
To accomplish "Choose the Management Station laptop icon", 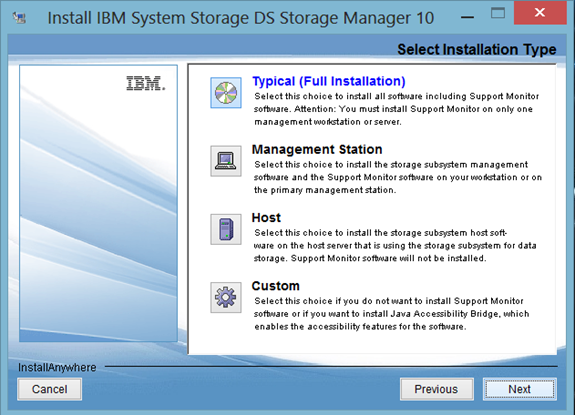I will point(226,161).
